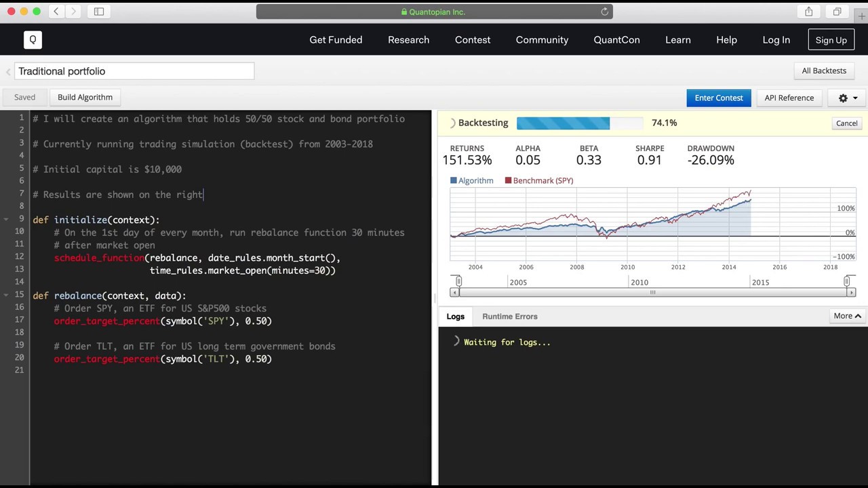The height and width of the screenshot is (488, 868).
Task: Click the 2010 label in the range selector
Action: [x=639, y=282]
